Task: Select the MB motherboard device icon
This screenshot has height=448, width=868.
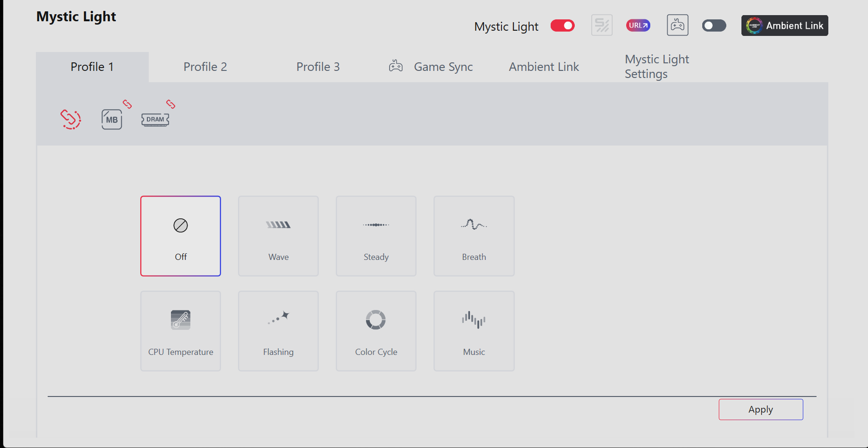Action: click(x=112, y=119)
